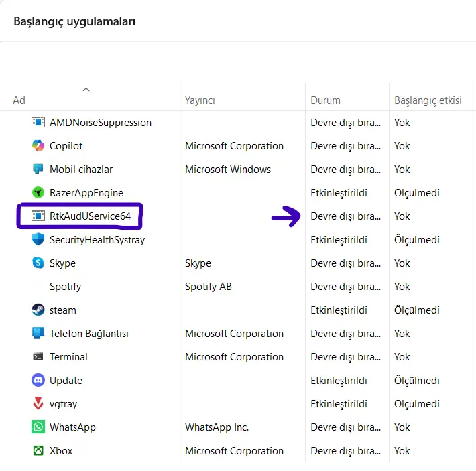Select the RtkAudUService64 entry name

[90, 216]
